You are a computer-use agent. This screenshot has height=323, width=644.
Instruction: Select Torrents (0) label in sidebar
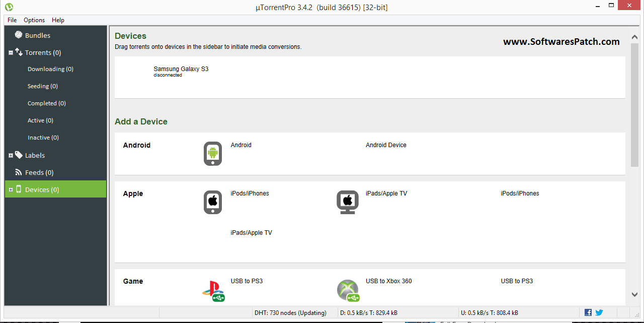(43, 52)
